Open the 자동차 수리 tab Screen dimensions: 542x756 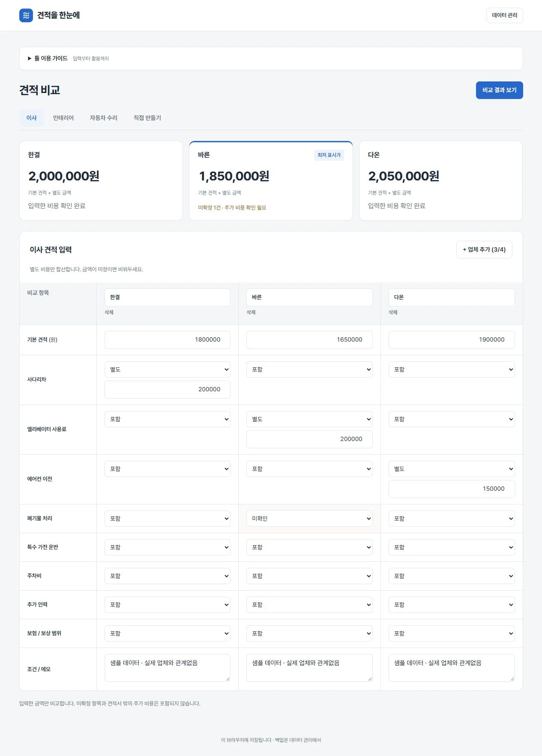click(x=103, y=118)
